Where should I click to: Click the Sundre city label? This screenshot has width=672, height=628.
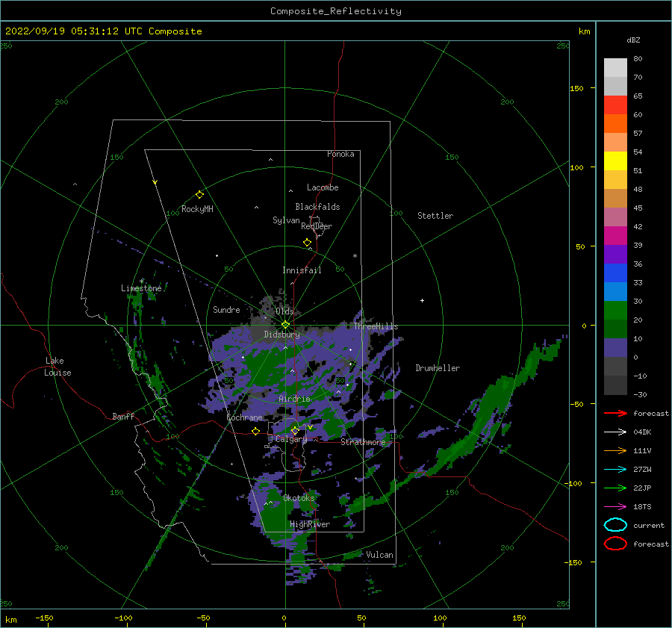tap(226, 309)
